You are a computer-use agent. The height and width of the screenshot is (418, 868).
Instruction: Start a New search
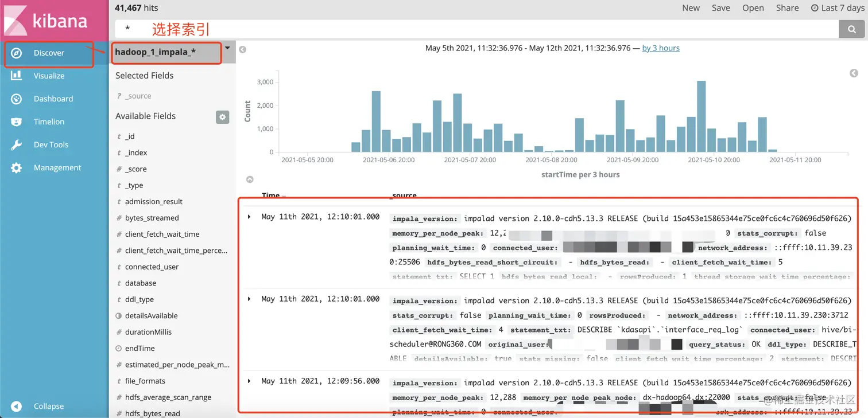coord(691,7)
